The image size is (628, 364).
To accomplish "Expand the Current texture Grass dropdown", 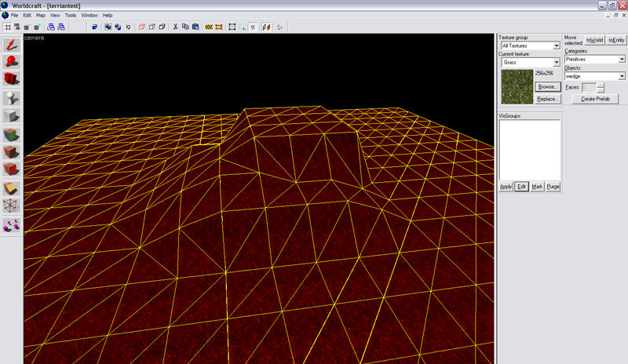I will tap(557, 63).
